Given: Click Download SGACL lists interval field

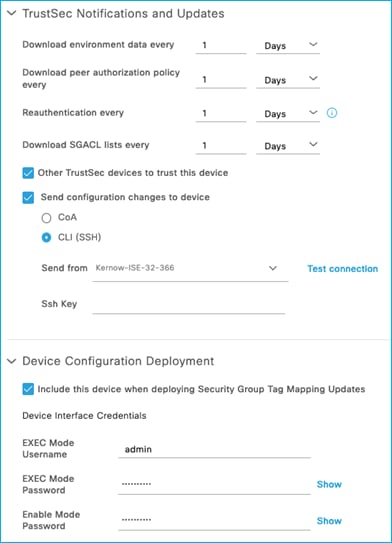Looking at the screenshot, I should (221, 145).
